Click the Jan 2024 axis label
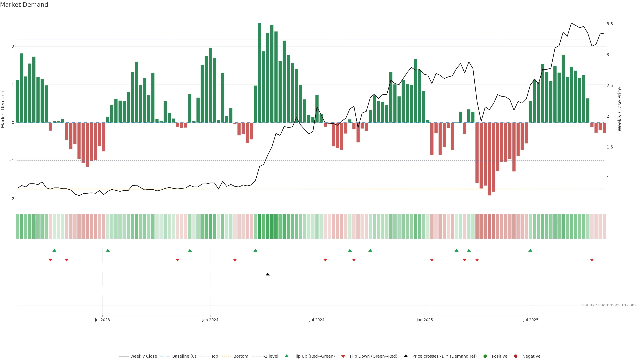 pos(210,320)
